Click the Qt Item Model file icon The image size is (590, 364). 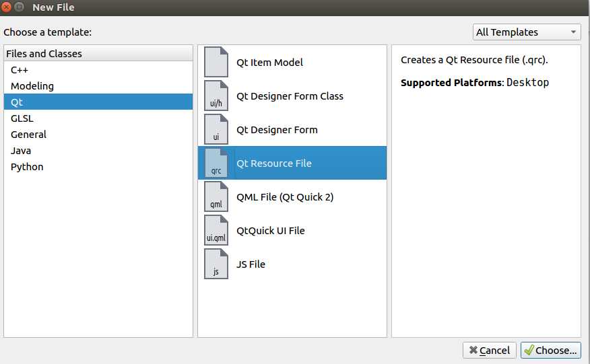216,62
